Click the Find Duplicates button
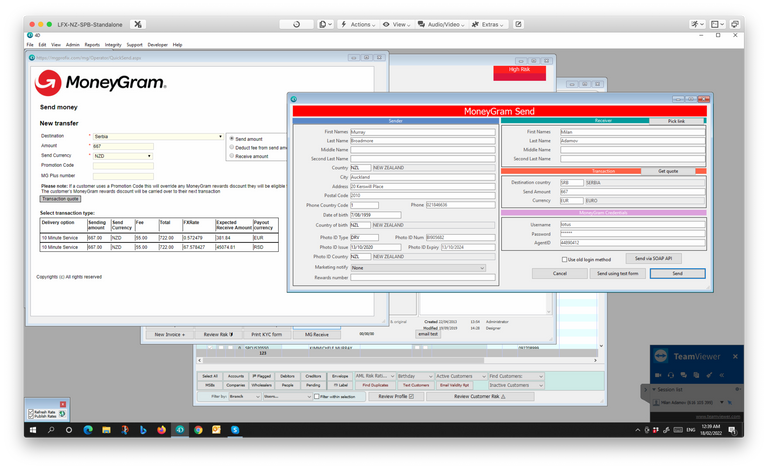 point(375,385)
